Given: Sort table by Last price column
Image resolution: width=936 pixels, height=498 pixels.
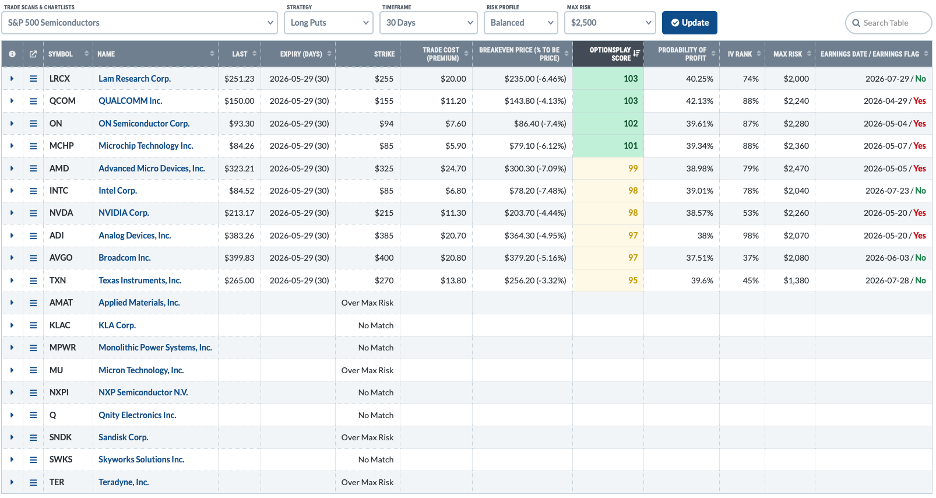Looking at the screenshot, I should [x=240, y=54].
